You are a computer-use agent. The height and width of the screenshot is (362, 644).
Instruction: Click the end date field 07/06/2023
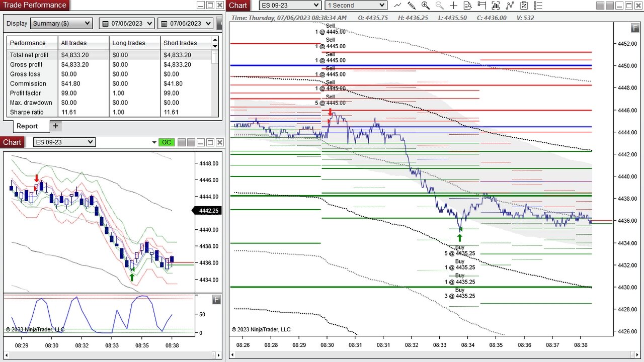(x=185, y=24)
